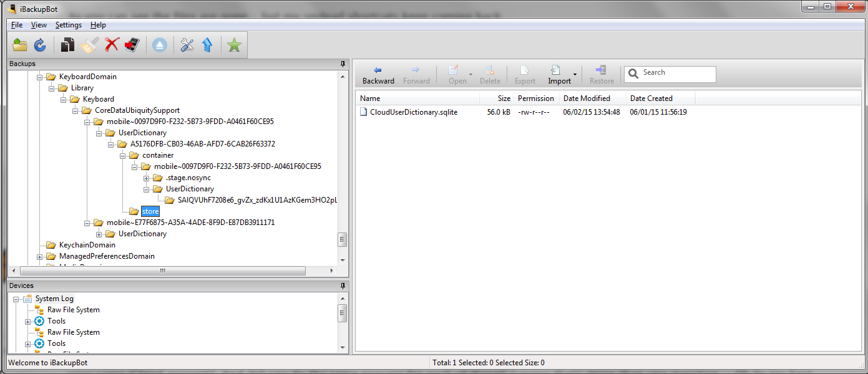Click the Forward navigation button
The height and width of the screenshot is (374, 868).
[416, 75]
